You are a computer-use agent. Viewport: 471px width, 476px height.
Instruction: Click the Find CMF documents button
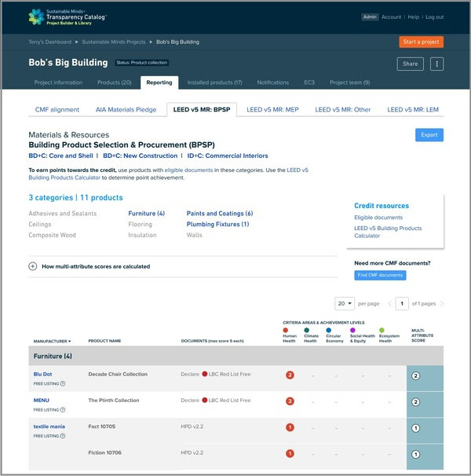(x=380, y=276)
